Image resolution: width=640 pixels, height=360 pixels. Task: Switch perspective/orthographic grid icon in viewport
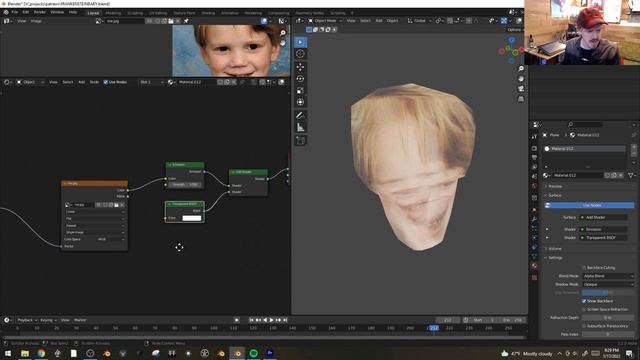pyautogui.click(x=521, y=99)
